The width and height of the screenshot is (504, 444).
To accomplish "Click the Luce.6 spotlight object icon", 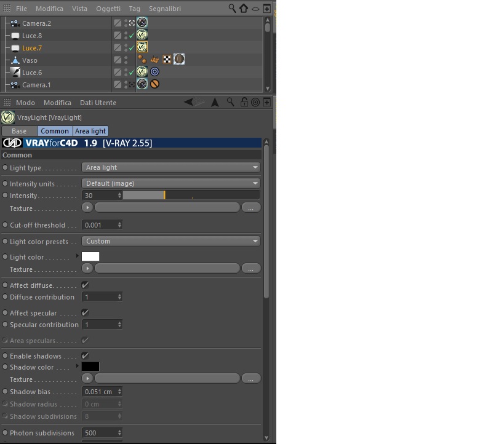I will 15,73.
